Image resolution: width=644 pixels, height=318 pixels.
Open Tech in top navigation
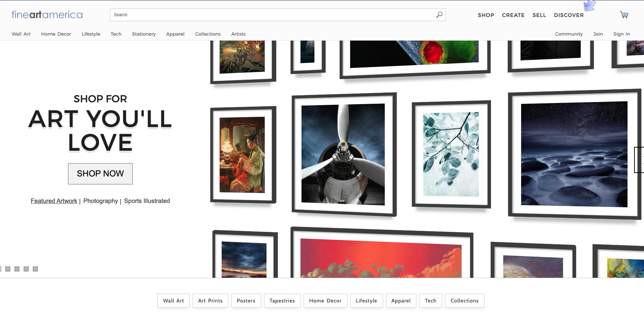point(116,34)
